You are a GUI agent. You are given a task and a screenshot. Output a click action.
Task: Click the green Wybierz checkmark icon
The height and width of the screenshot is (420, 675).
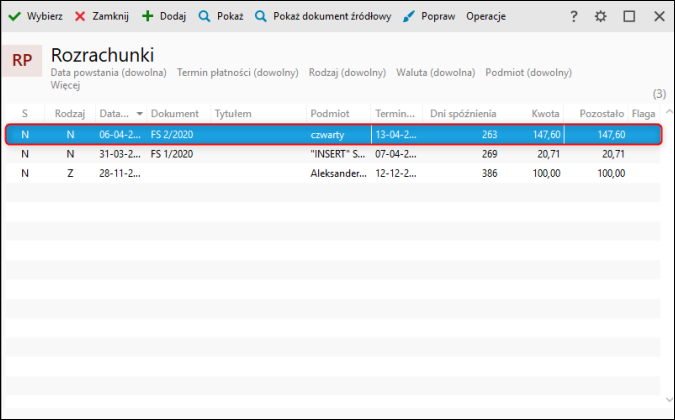[15, 16]
